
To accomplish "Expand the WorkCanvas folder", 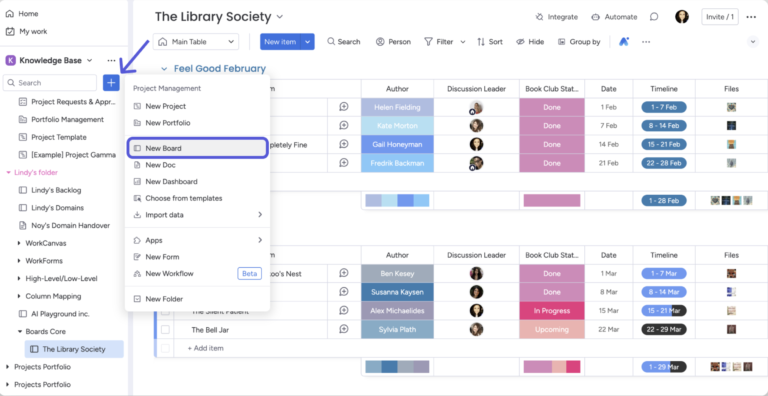I will click(19, 243).
